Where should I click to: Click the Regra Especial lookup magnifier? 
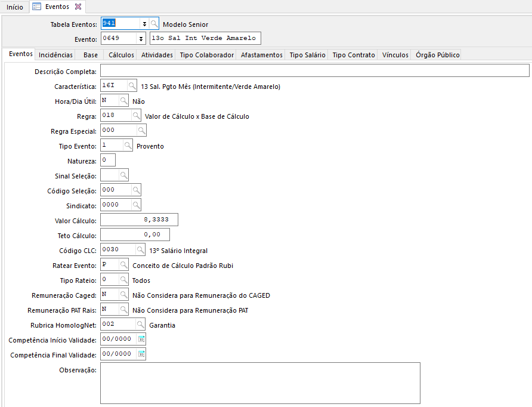141,131
